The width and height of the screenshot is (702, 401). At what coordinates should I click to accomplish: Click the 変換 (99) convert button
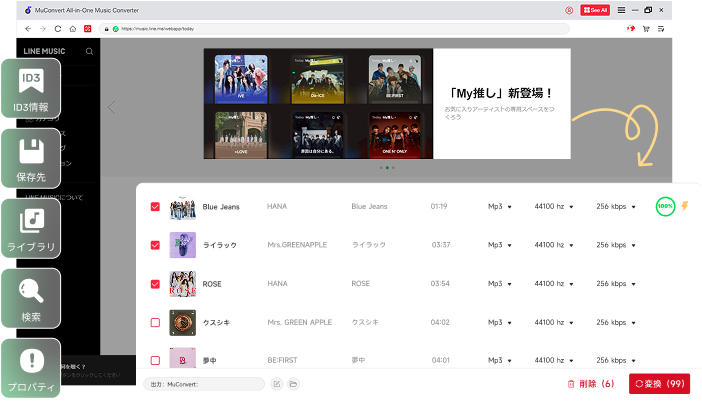click(x=659, y=384)
